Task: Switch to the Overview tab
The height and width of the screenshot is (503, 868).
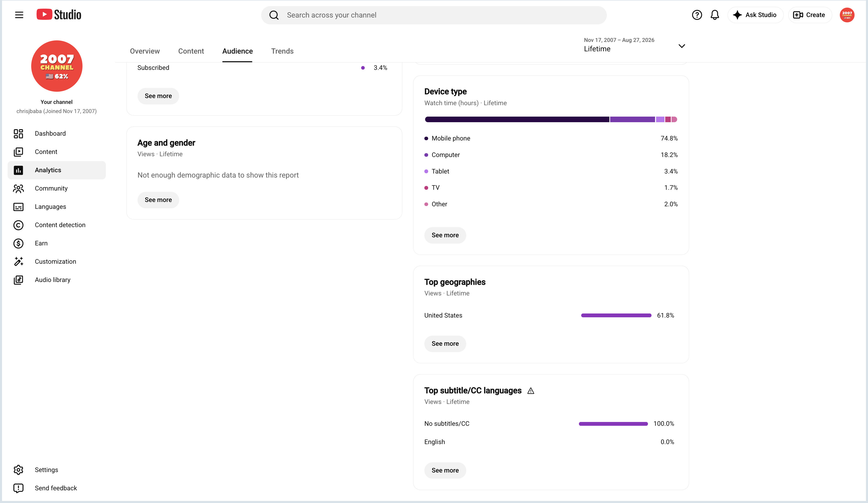Action: click(145, 51)
